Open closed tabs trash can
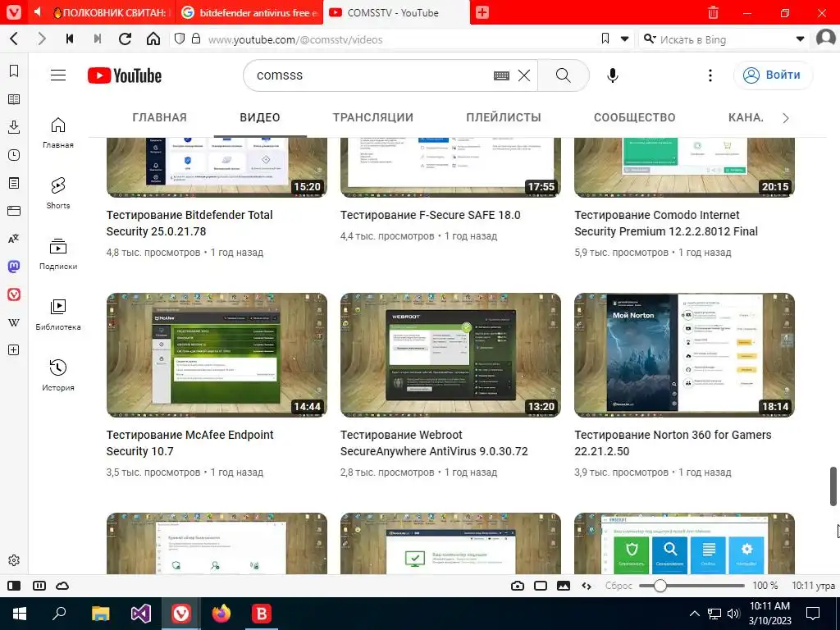Image resolution: width=840 pixels, height=630 pixels. (x=713, y=12)
